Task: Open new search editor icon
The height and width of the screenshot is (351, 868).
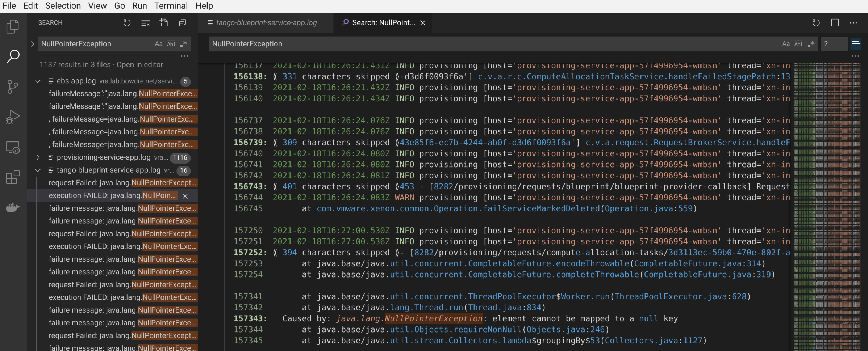Action: click(x=164, y=23)
